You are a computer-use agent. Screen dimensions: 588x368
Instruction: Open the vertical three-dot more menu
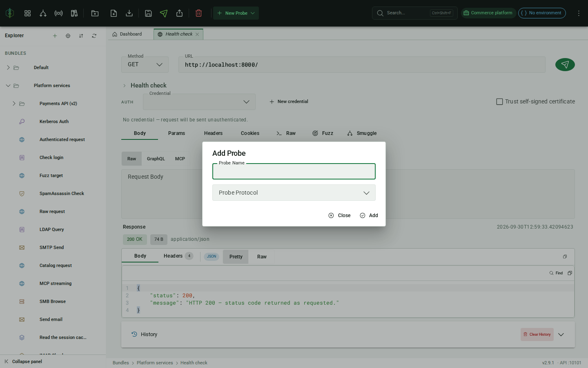point(579,13)
